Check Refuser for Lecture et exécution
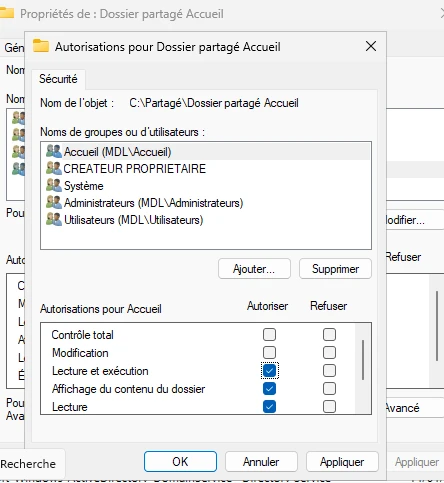The image size is (444, 483). [329, 370]
